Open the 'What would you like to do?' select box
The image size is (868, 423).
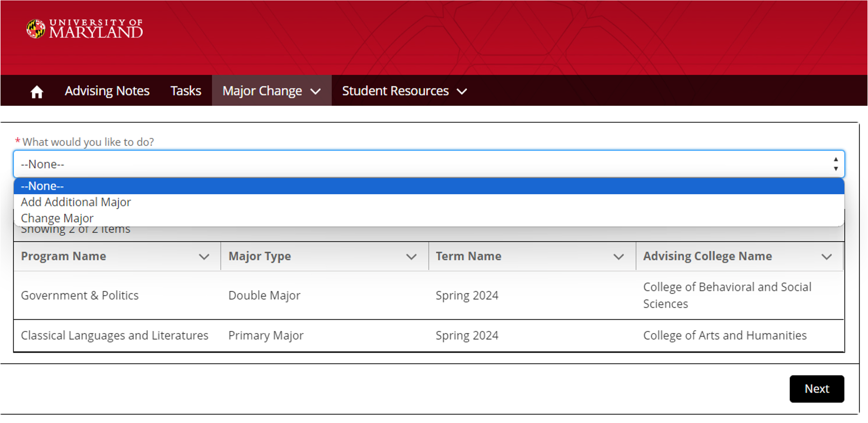[428, 164]
